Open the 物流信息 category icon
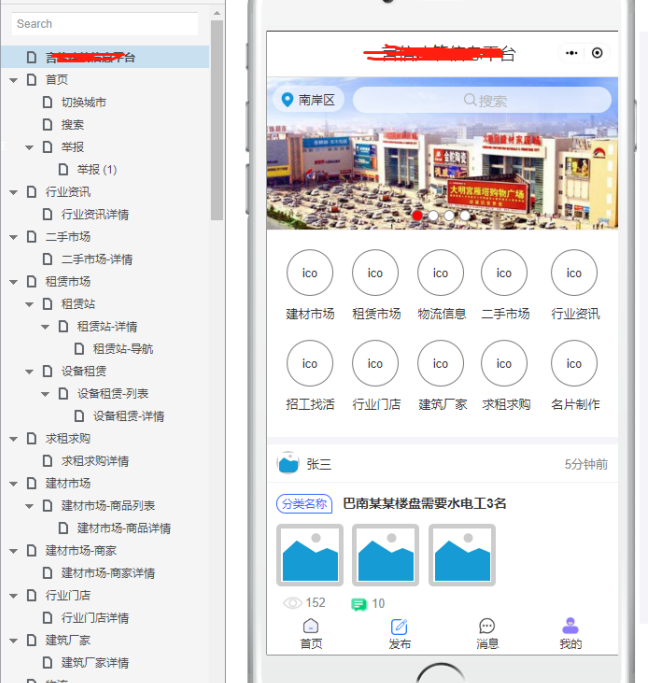This screenshot has width=648, height=683. click(x=440, y=273)
